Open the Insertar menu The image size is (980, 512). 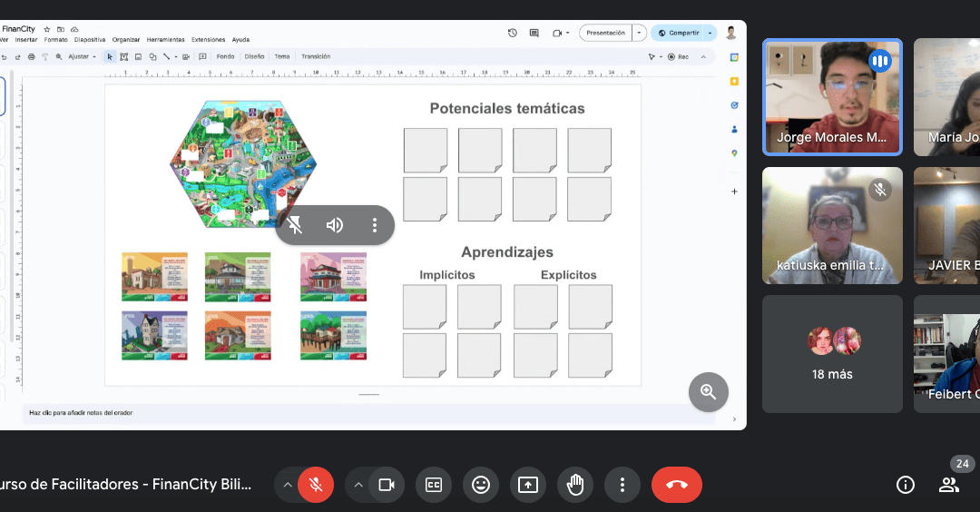coord(26,39)
